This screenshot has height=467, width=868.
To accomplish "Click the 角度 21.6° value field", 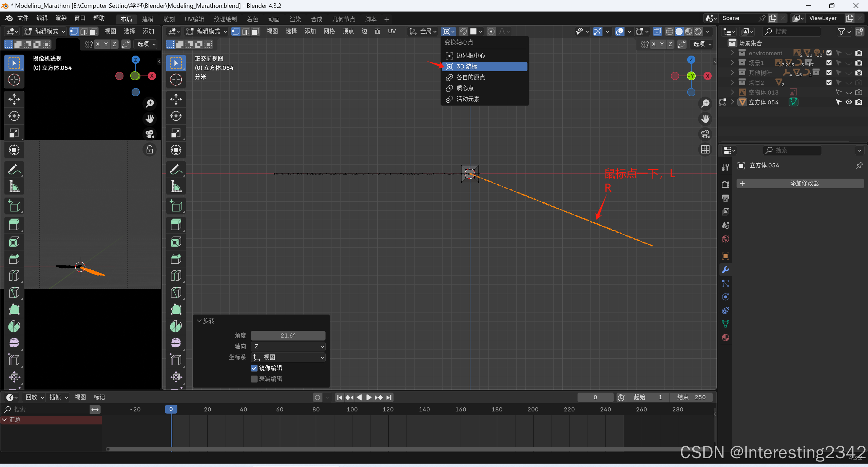I will [x=288, y=336].
